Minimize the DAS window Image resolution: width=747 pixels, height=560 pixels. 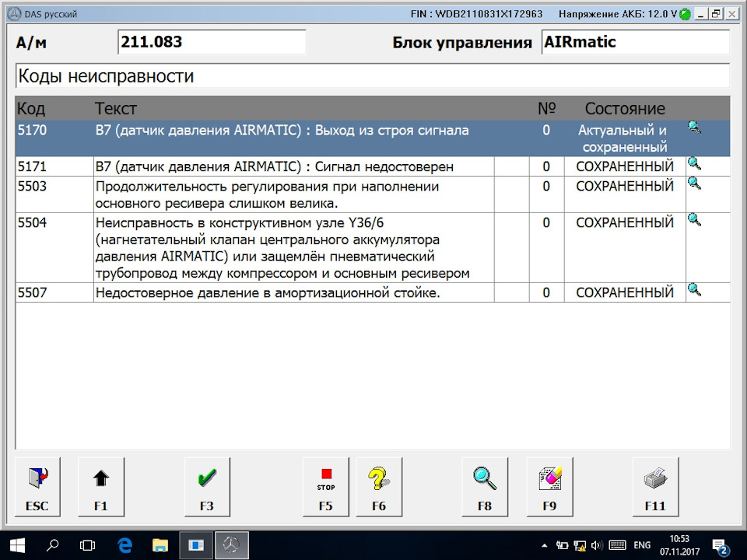[x=700, y=14]
